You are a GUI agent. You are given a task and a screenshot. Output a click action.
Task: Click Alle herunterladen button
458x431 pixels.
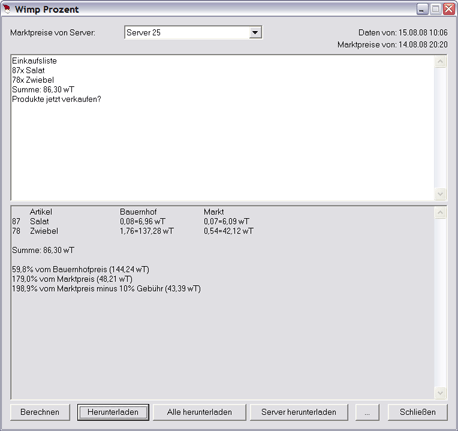tap(199, 412)
